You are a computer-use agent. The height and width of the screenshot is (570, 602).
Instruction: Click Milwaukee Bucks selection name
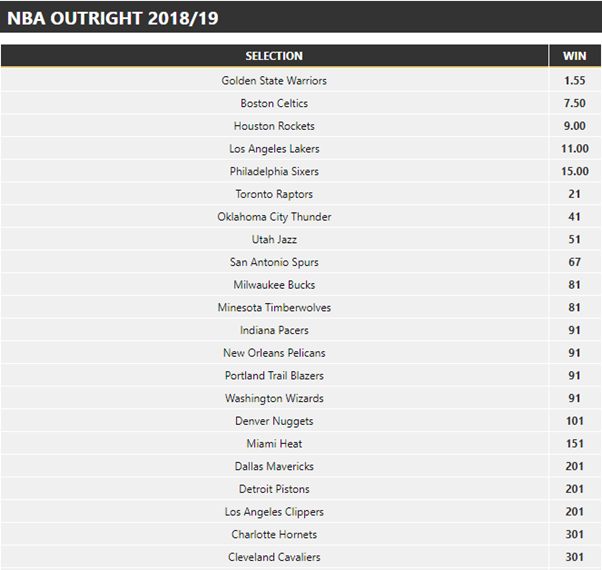point(274,284)
